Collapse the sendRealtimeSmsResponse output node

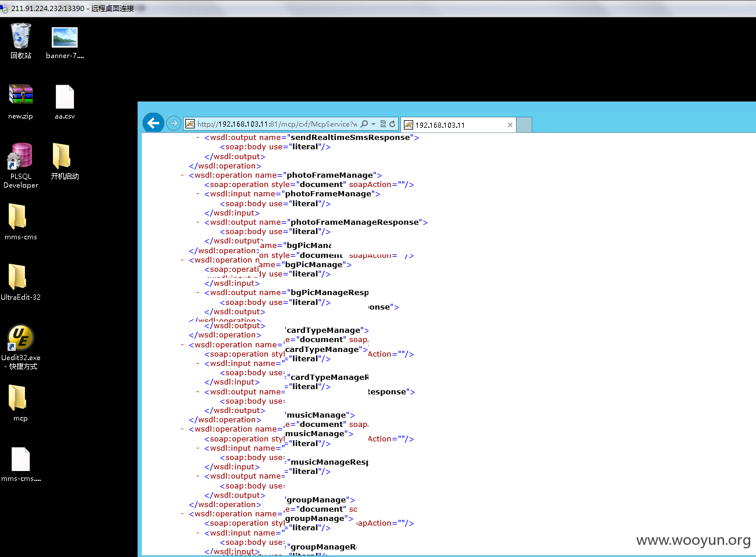pos(198,138)
